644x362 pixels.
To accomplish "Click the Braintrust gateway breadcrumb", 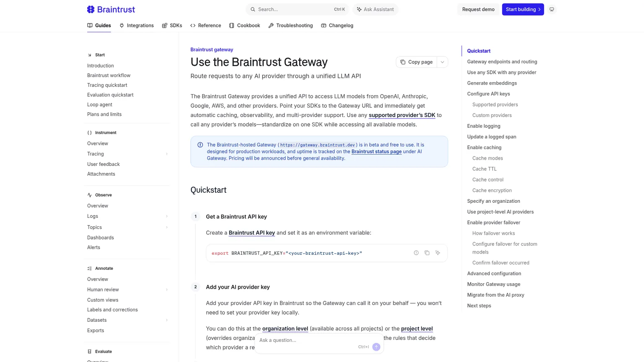I will (x=212, y=49).
